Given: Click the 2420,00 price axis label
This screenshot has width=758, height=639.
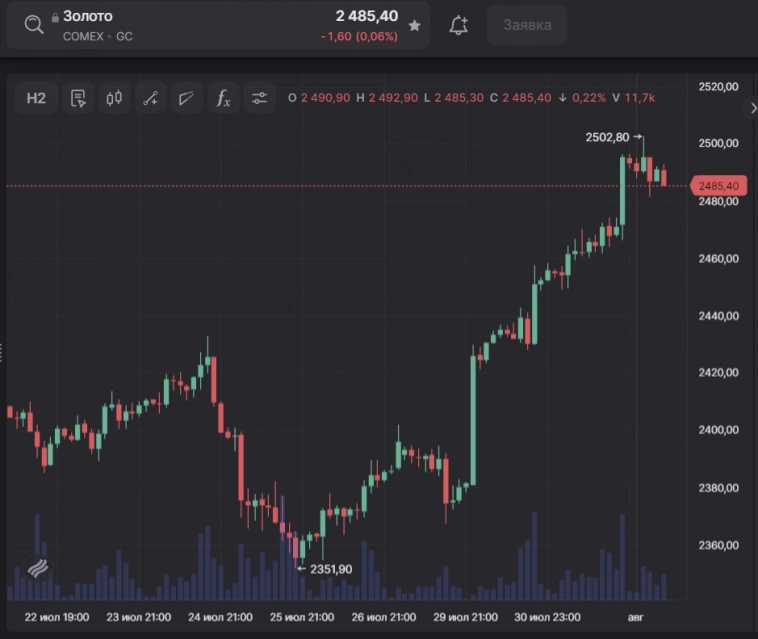Looking at the screenshot, I should pos(718,372).
